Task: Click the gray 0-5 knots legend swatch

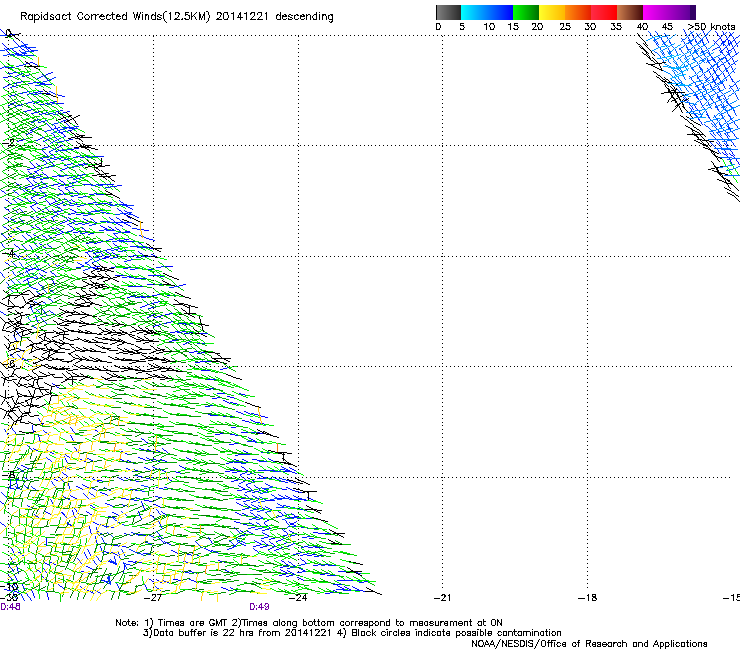Action: pos(448,12)
